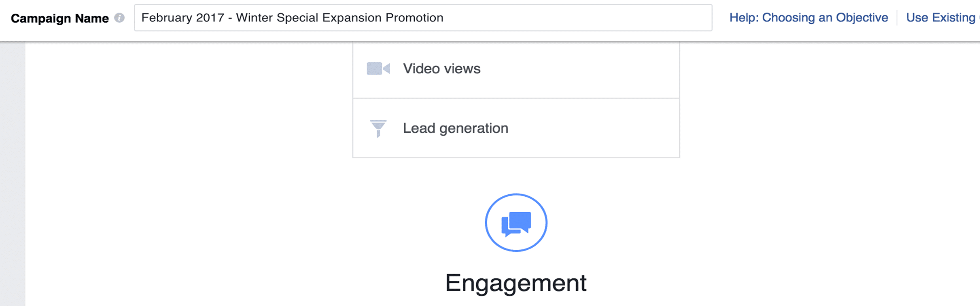Screen dimensions: 980x306
Task: Click February 2017 text in name field
Action: click(183, 18)
